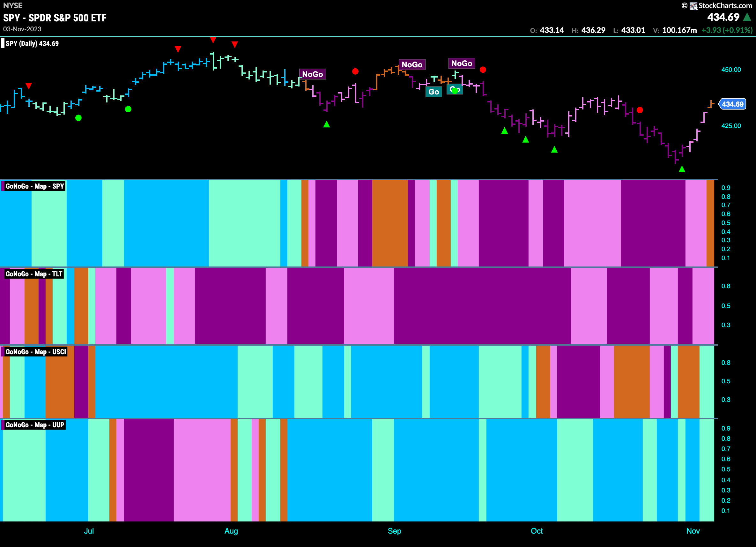Click the 450.00 price axis label
Image resolution: width=756 pixels, height=547 pixels.
731,70
